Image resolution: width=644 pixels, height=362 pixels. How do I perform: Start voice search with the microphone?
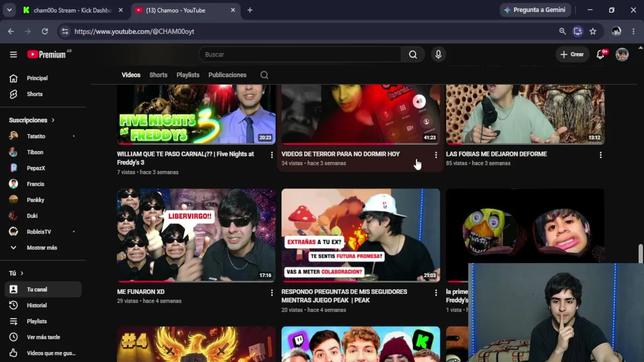pos(438,54)
